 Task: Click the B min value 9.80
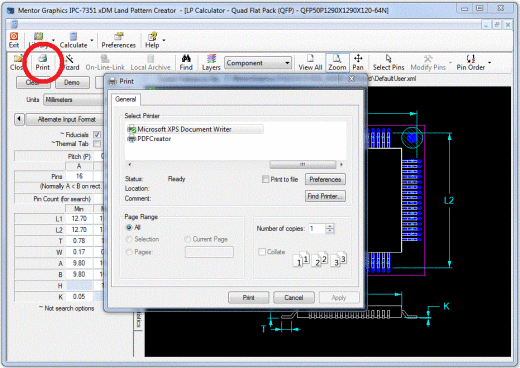pos(79,274)
